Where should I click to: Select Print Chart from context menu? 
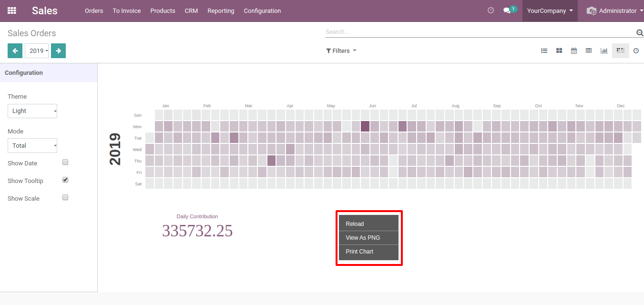click(359, 252)
